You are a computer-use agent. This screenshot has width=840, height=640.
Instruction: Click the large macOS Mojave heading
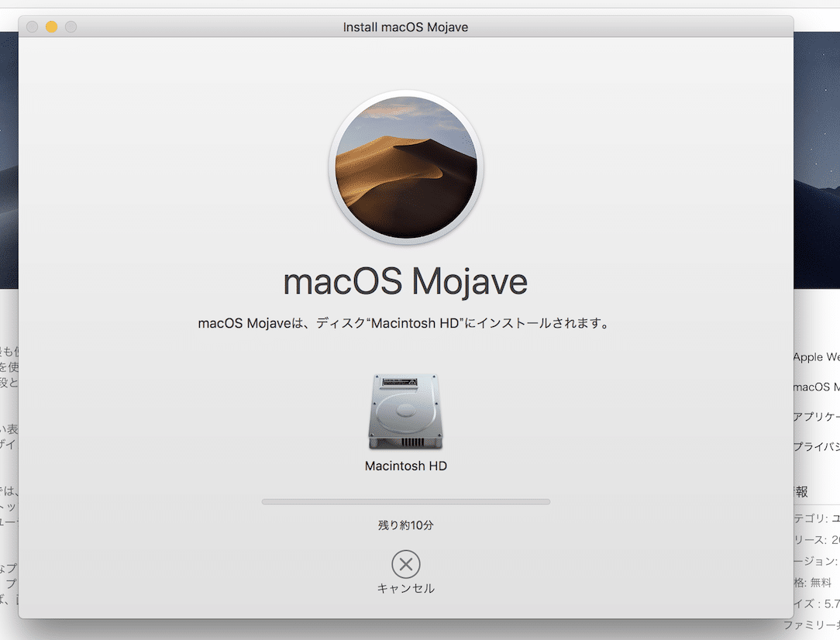point(405,282)
